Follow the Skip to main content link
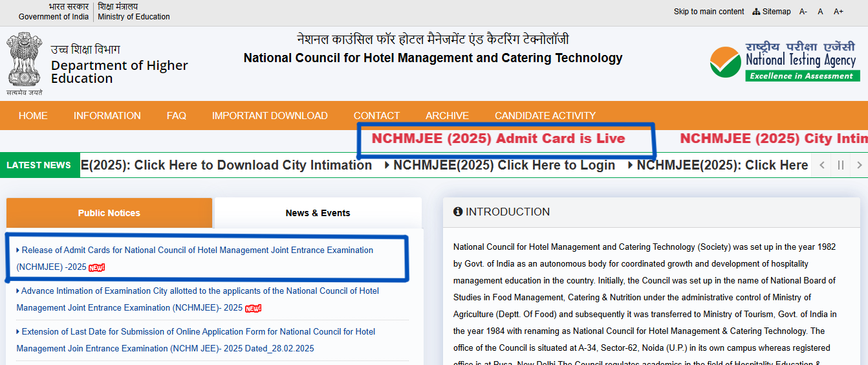This screenshot has width=868, height=365. (x=709, y=12)
